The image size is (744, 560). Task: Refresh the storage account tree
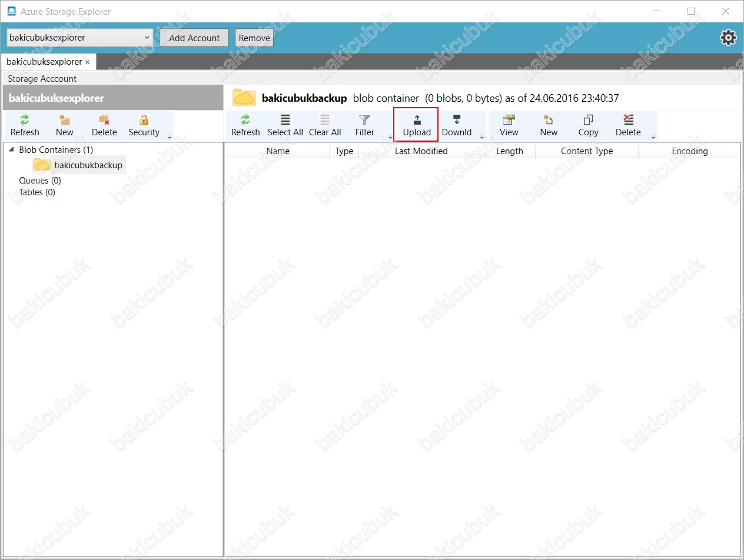tap(25, 126)
